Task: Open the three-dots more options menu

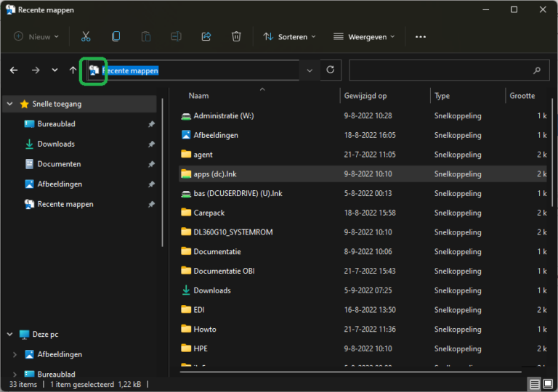Action: 420,36
